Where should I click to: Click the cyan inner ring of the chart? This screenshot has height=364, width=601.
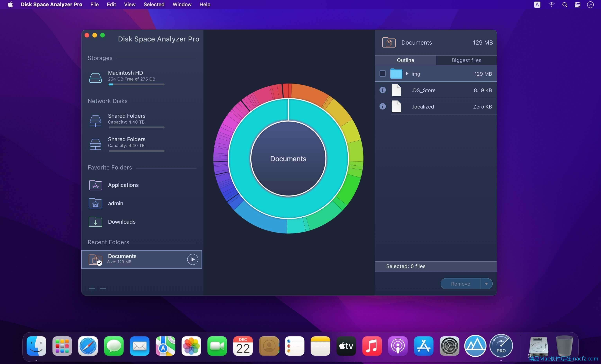(288, 207)
